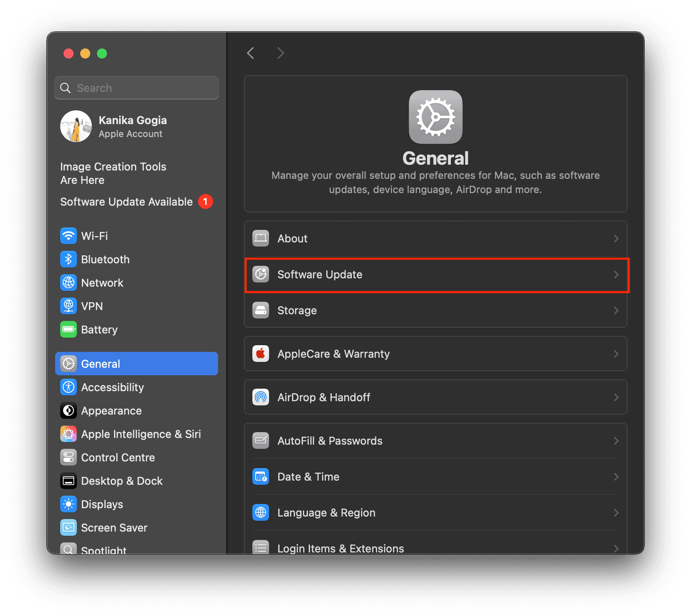Click inside the Search field

pos(136,88)
